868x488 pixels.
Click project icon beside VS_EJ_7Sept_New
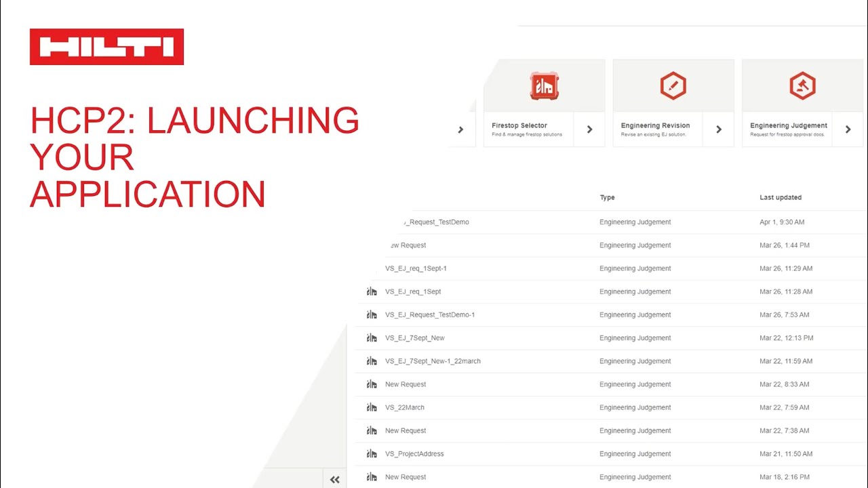click(x=372, y=338)
